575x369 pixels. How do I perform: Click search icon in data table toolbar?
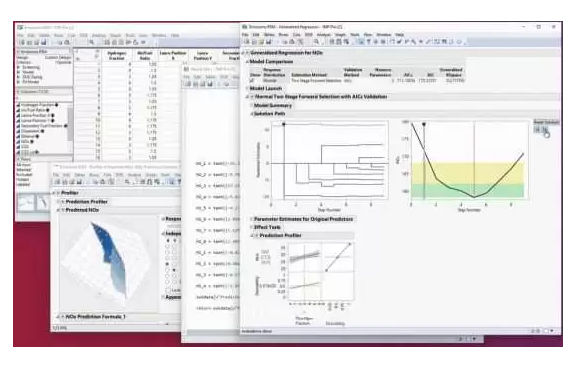92,43
